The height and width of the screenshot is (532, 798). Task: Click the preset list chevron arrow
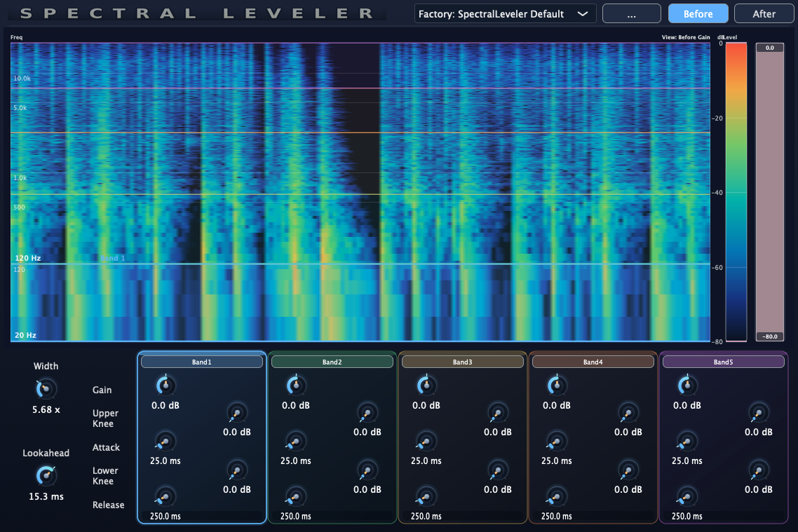[x=583, y=13]
